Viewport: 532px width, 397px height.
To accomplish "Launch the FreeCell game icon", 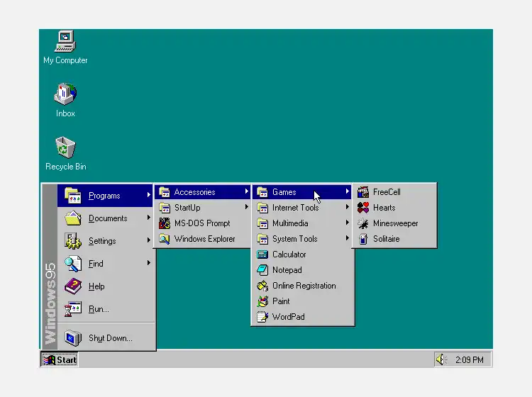I will 363,192.
